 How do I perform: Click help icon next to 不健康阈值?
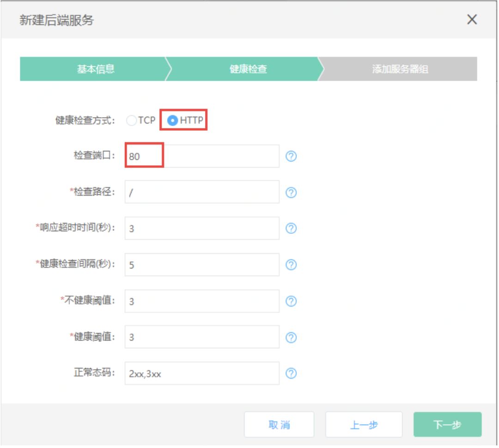(x=291, y=301)
